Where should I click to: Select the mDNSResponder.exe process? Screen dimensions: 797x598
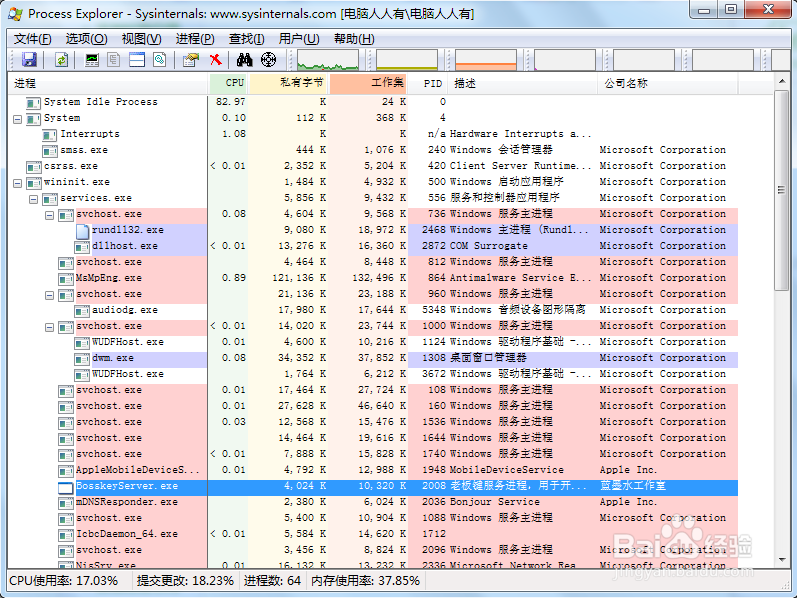point(373,502)
